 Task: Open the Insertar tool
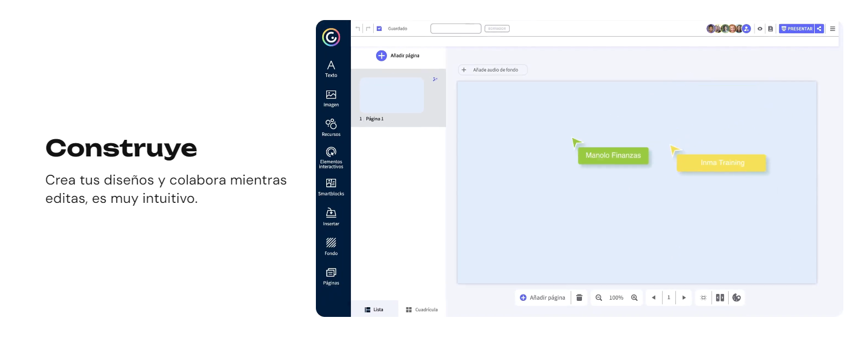331,217
